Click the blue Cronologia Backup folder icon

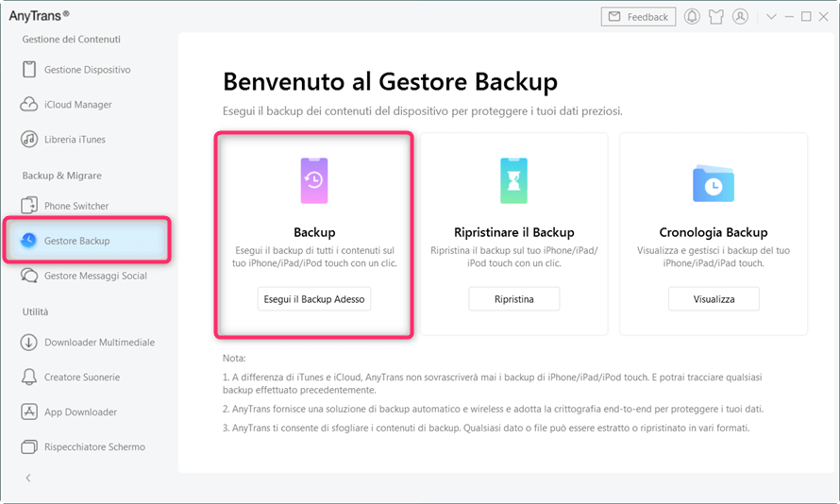(x=714, y=184)
